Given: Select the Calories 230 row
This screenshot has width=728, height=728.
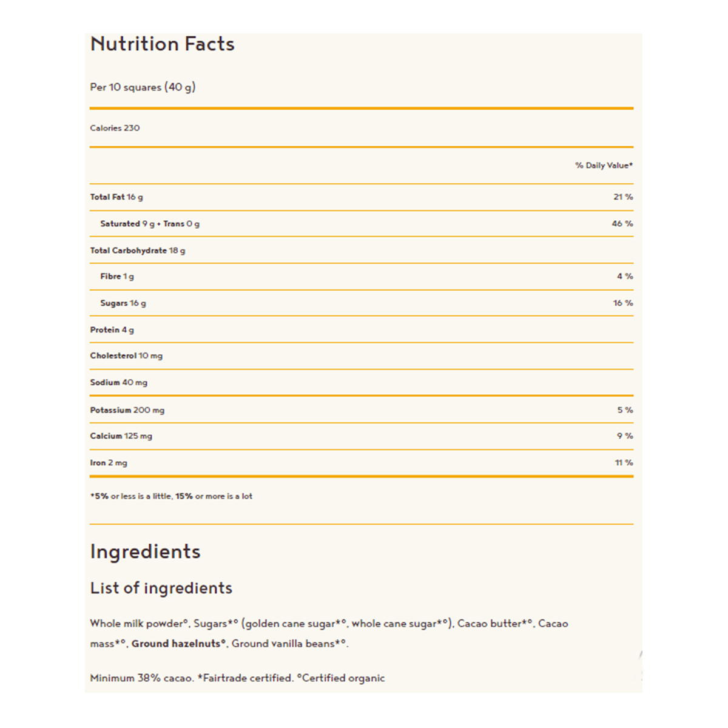Looking at the screenshot, I should click(x=115, y=128).
